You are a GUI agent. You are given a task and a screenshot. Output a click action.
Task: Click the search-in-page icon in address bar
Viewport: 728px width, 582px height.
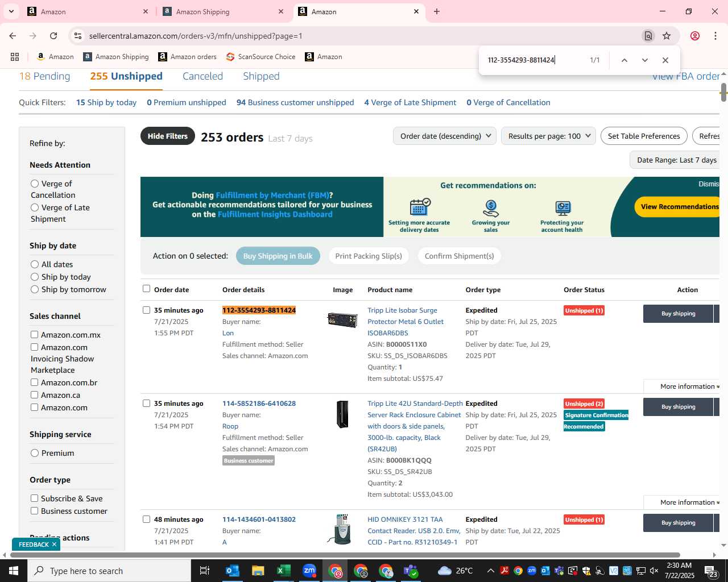point(648,36)
